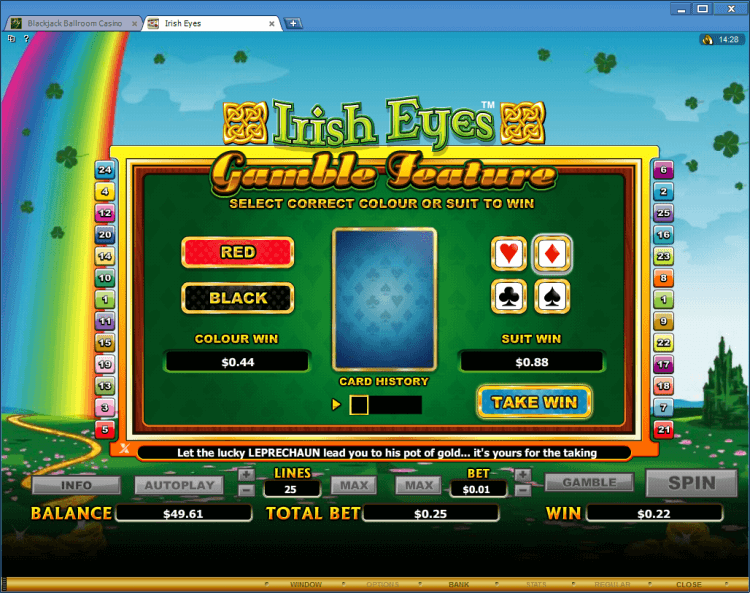Choose the diamonds suit card
The image size is (750, 593).
coord(552,253)
